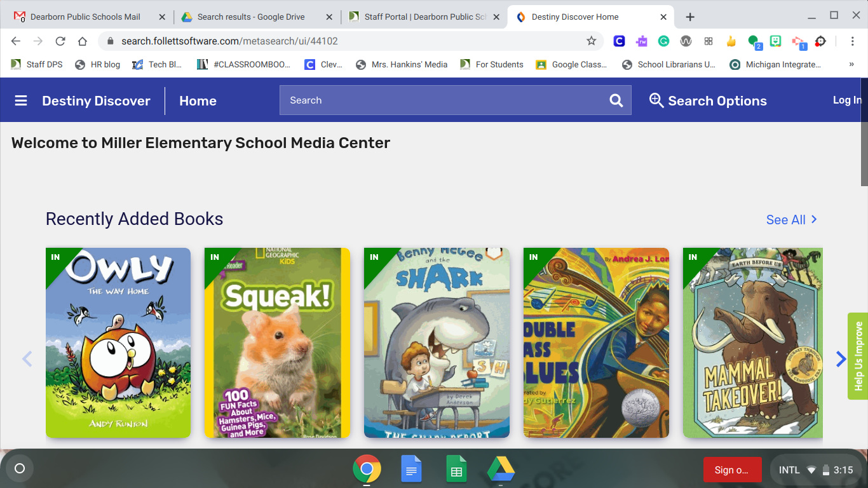Viewport: 868px width, 488px height.
Task: Open the system tray showing 3:15
Action: coord(815,470)
